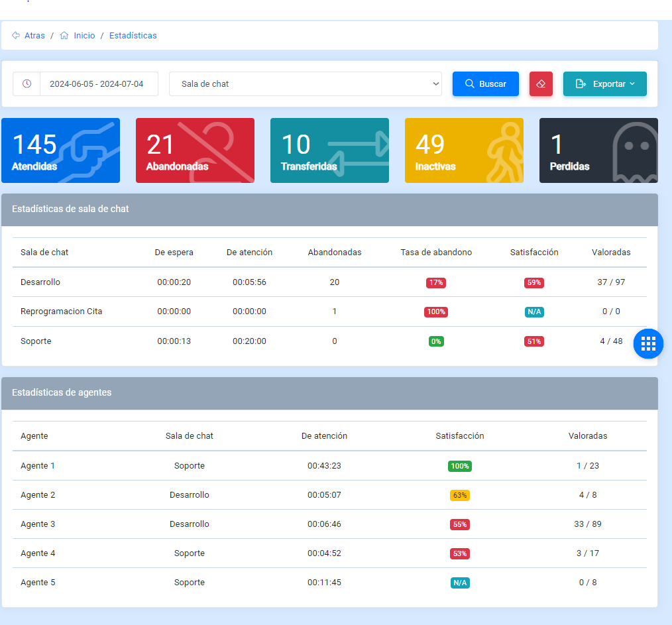Open the red Abandonadas stat card
The width and height of the screenshot is (672, 625).
pyautogui.click(x=195, y=150)
